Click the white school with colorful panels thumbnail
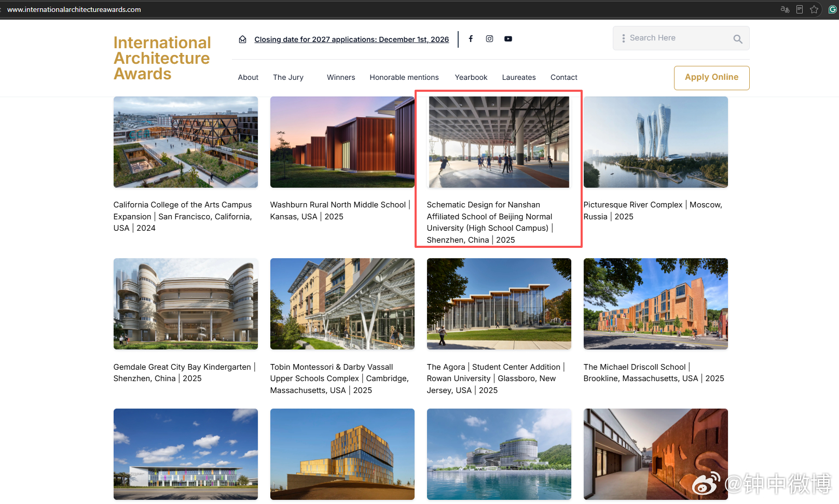The width and height of the screenshot is (839, 504). point(186,454)
